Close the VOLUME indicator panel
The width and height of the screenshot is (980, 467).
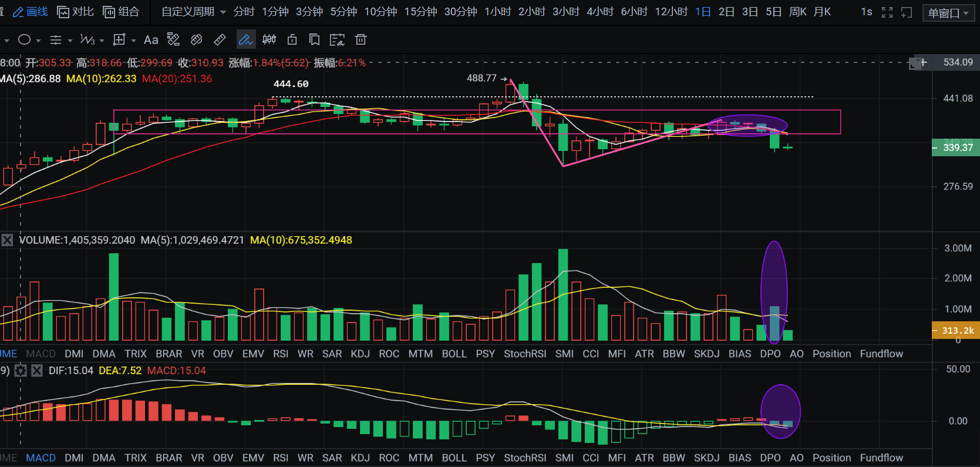tap(7, 240)
